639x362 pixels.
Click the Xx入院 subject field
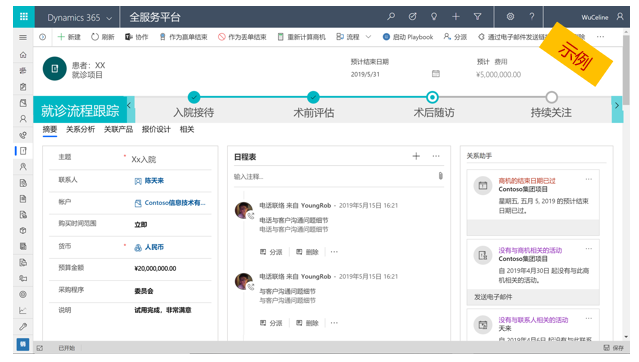click(144, 159)
